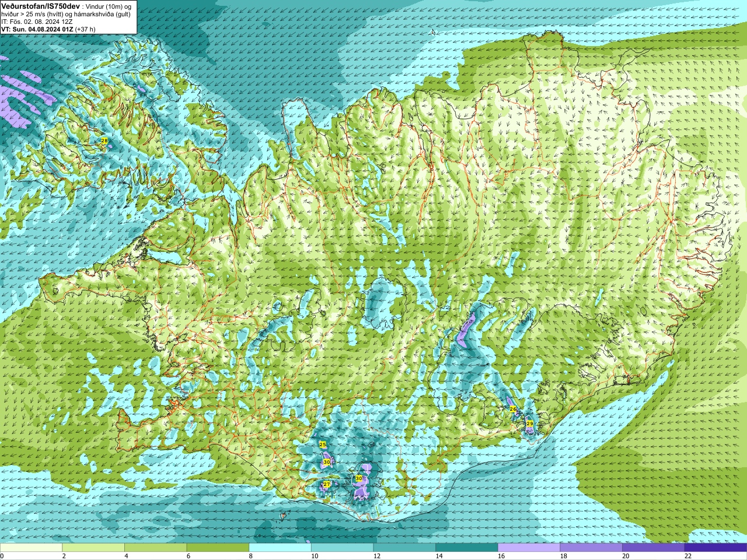Select the light cyan 8–10 m/s legend swatch

280,548
